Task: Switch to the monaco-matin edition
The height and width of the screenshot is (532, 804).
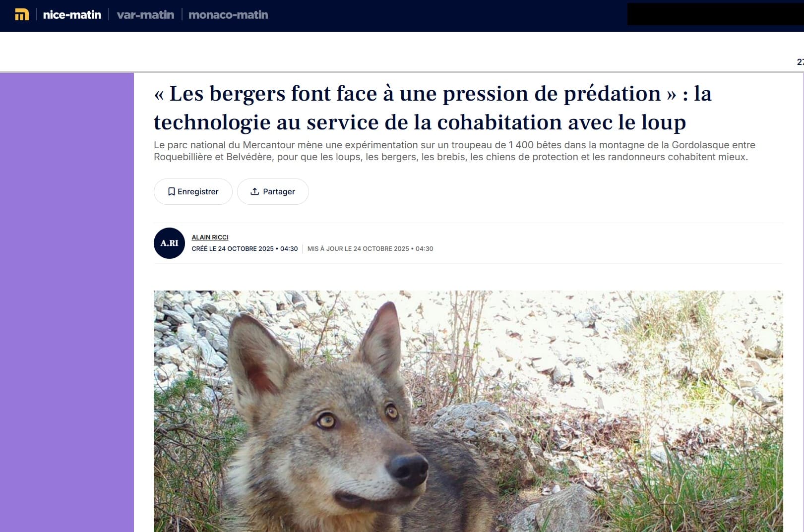Action: tap(228, 15)
